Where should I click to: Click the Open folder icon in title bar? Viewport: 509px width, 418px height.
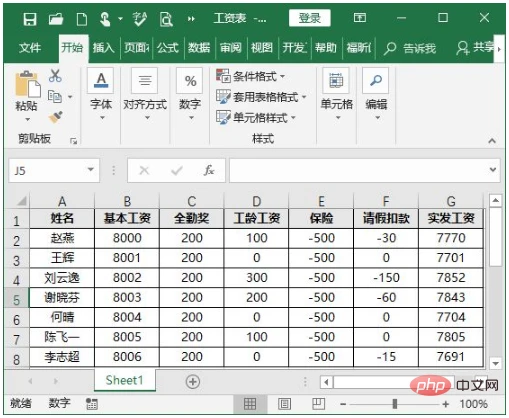56,19
